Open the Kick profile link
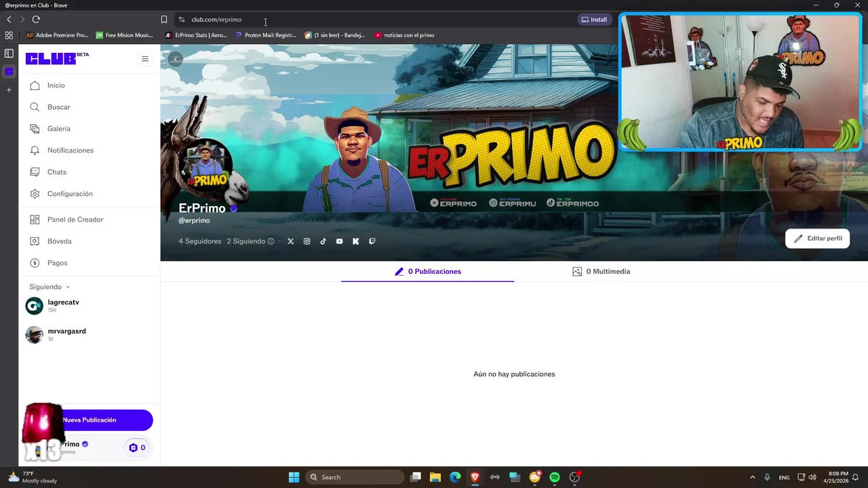 355,241
